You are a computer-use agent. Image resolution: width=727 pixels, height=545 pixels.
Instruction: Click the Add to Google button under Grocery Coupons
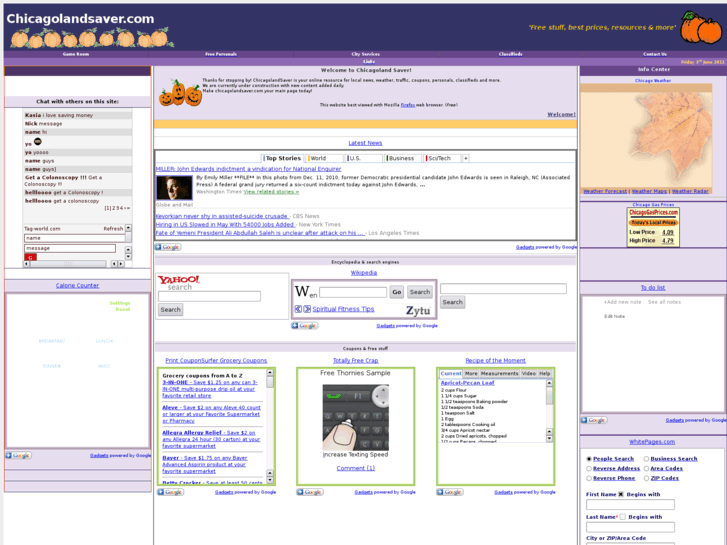(x=170, y=492)
